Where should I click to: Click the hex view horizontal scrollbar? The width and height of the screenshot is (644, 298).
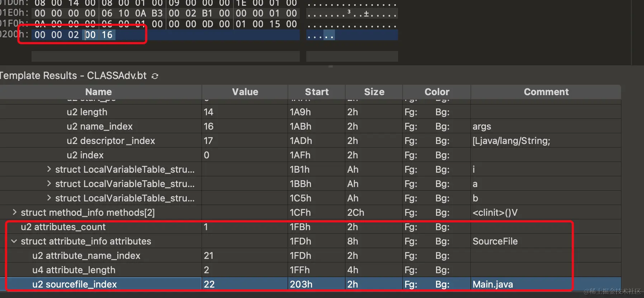[x=165, y=56]
